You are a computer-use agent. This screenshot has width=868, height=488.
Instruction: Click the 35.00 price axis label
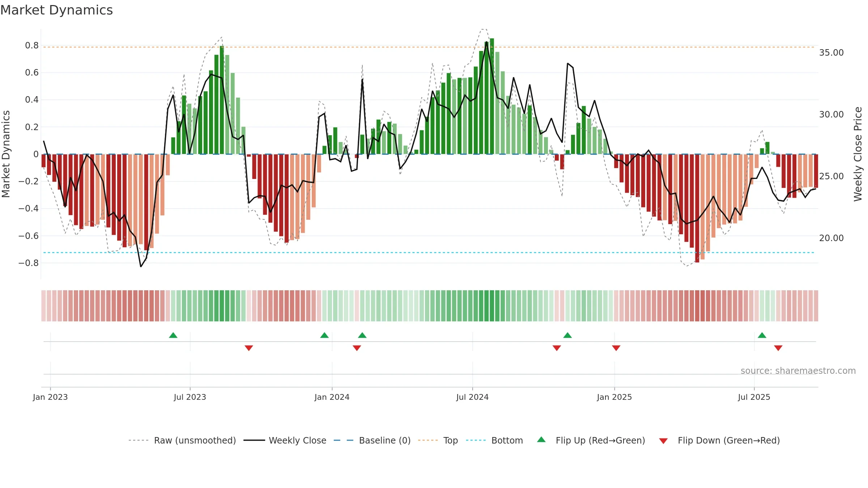pyautogui.click(x=831, y=53)
